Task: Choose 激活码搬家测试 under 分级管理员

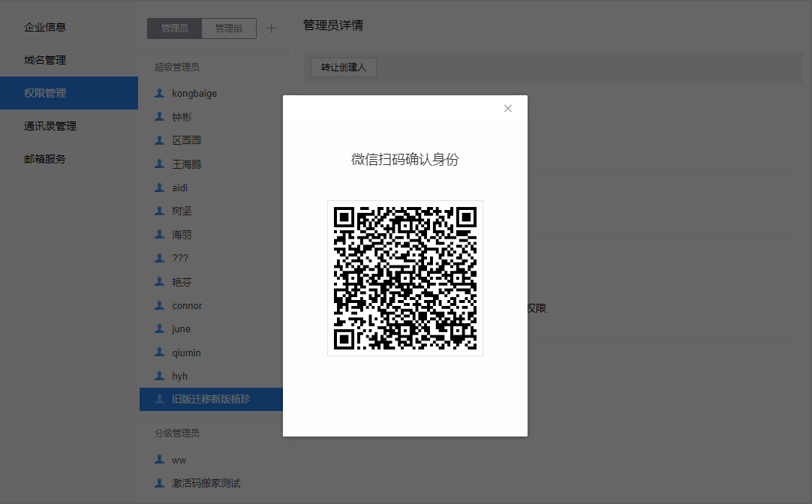Action: coord(206,484)
